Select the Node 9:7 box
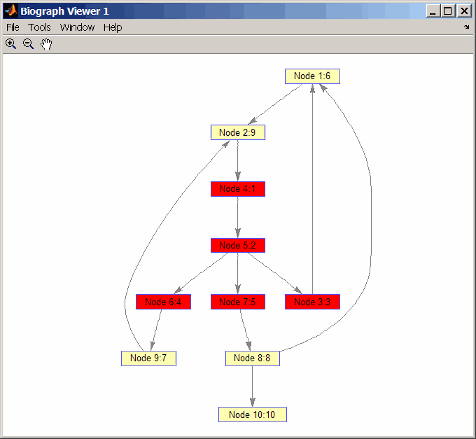This screenshot has width=476, height=439. click(149, 358)
